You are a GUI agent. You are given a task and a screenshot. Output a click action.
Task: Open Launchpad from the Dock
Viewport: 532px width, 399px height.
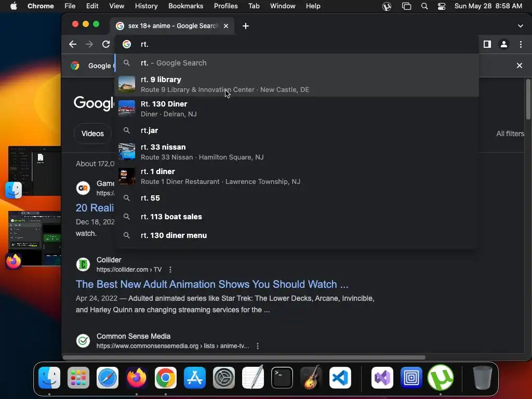point(78,378)
